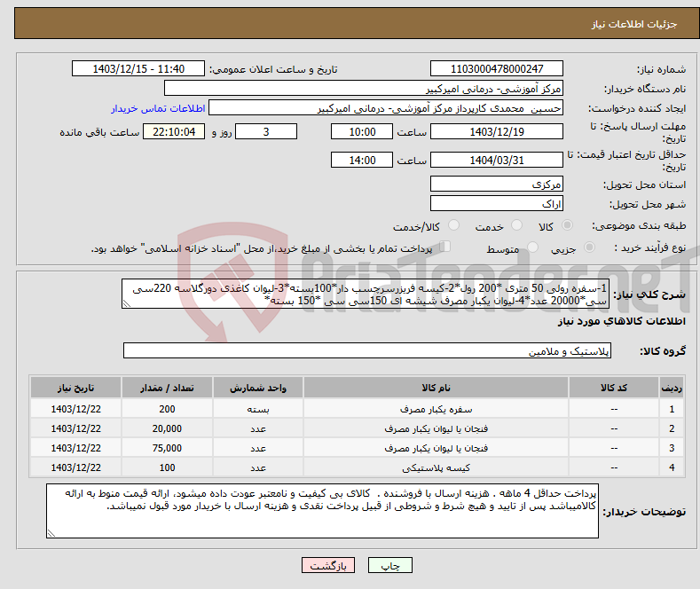Viewport: 700px width, 589px height.
Task: Click the بازگشت (Back) button
Action: 328,565
